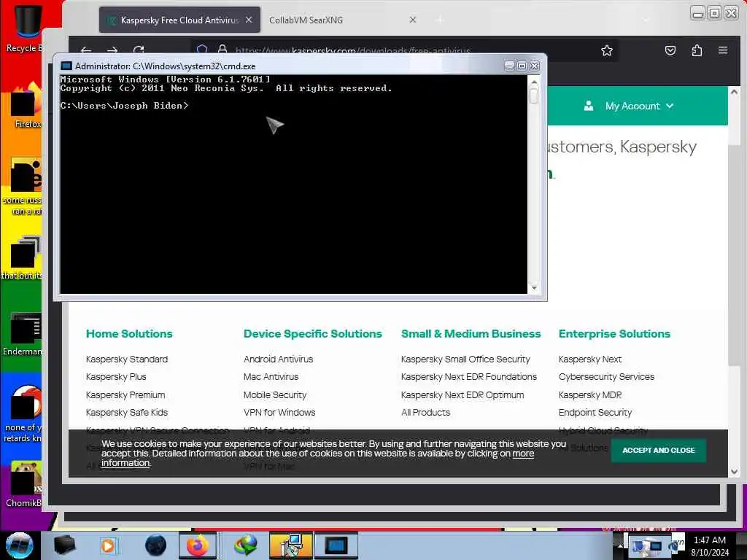The height and width of the screenshot is (560, 747).
Task: Click the padlock site security icon
Action: [222, 49]
